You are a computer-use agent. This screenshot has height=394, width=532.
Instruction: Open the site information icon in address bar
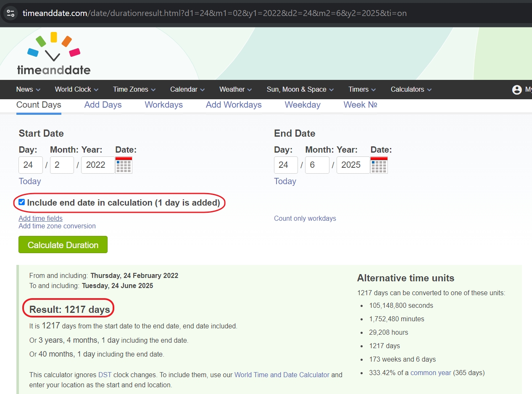(11, 13)
